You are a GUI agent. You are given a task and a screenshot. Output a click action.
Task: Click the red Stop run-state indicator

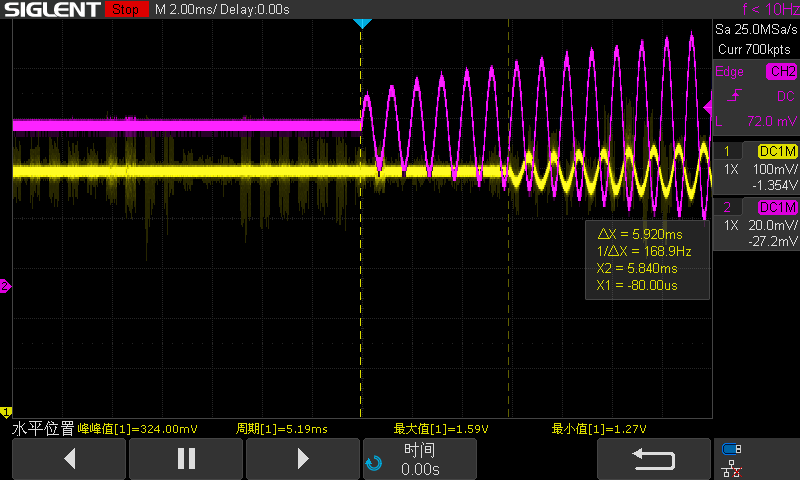click(126, 9)
